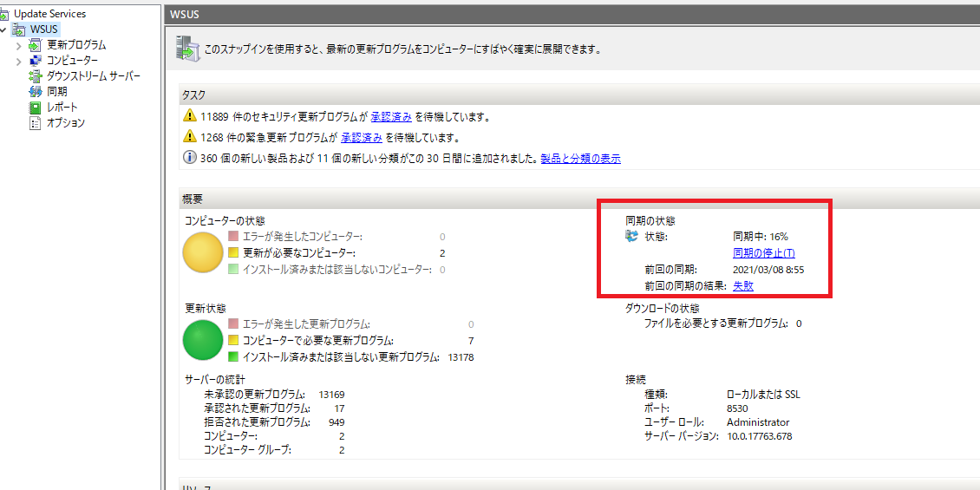This screenshot has height=490, width=980.
Task: Open the レポート node
Action: click(x=62, y=108)
